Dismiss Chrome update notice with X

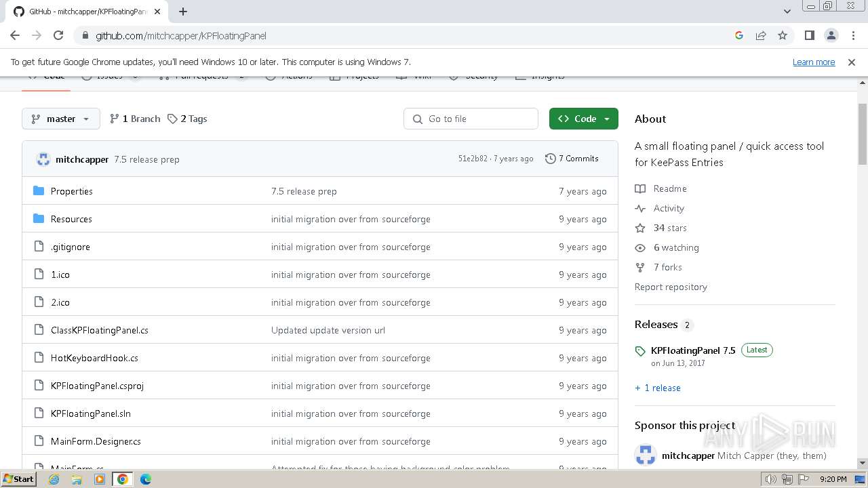(x=852, y=62)
